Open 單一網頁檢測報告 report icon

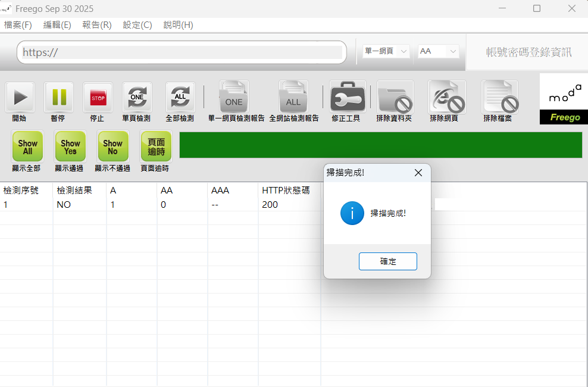234,98
